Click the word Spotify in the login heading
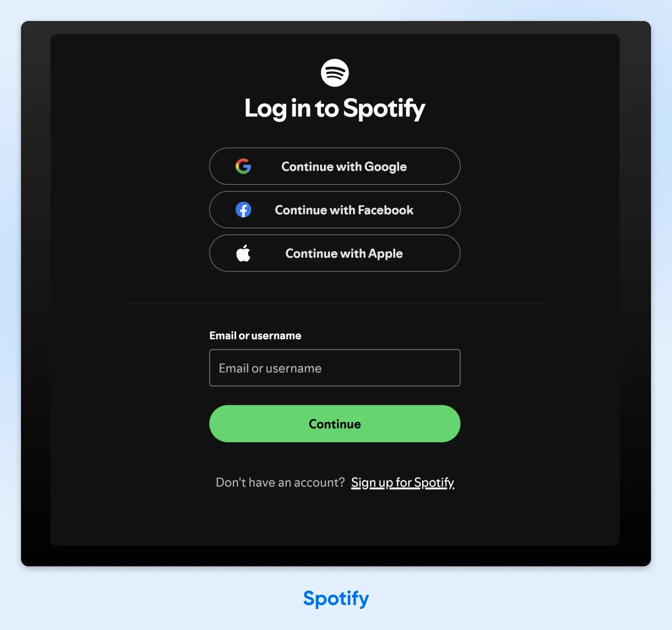This screenshot has width=672, height=630. click(384, 109)
